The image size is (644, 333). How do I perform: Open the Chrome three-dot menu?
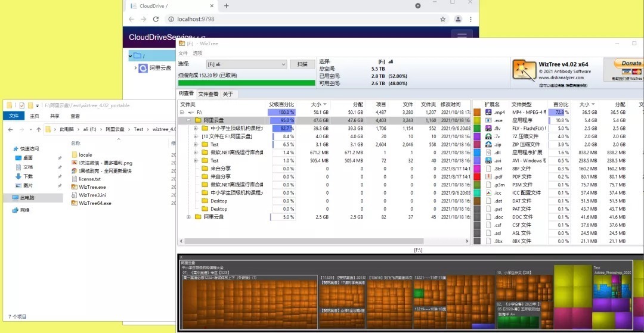pyautogui.click(x=470, y=19)
